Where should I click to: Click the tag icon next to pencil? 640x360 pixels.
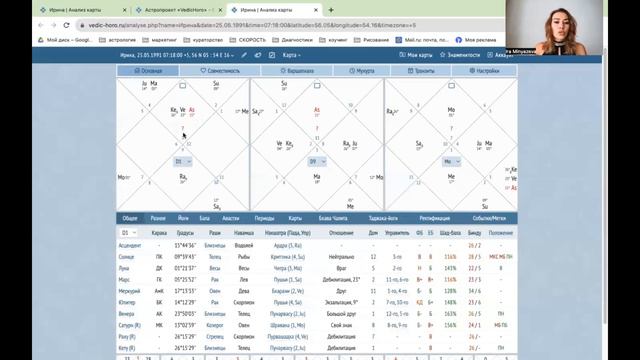[258, 55]
